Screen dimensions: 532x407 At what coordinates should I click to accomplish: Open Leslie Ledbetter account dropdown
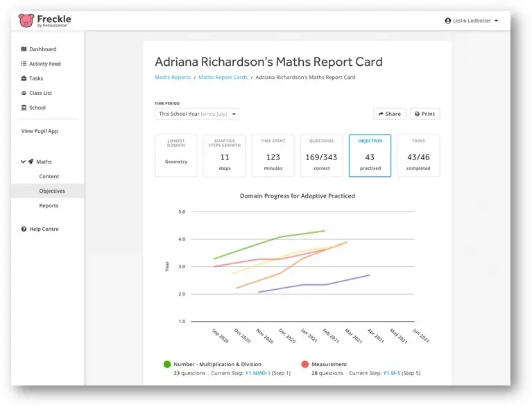click(x=472, y=21)
